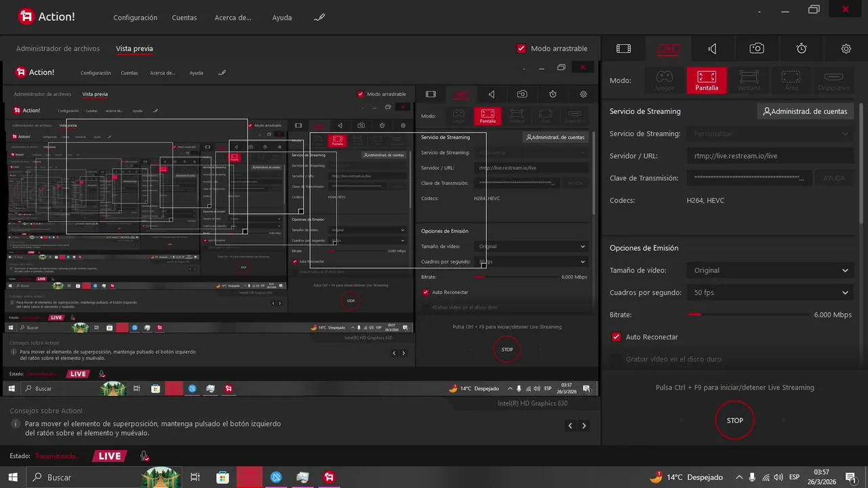Click the streaming panel vertical scrollbar
The height and width of the screenshot is (488, 868).
coord(862,163)
